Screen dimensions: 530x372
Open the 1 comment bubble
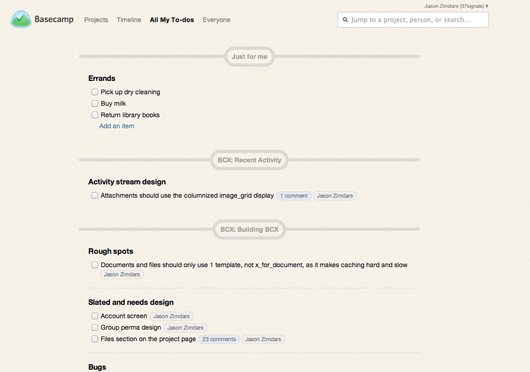click(294, 196)
